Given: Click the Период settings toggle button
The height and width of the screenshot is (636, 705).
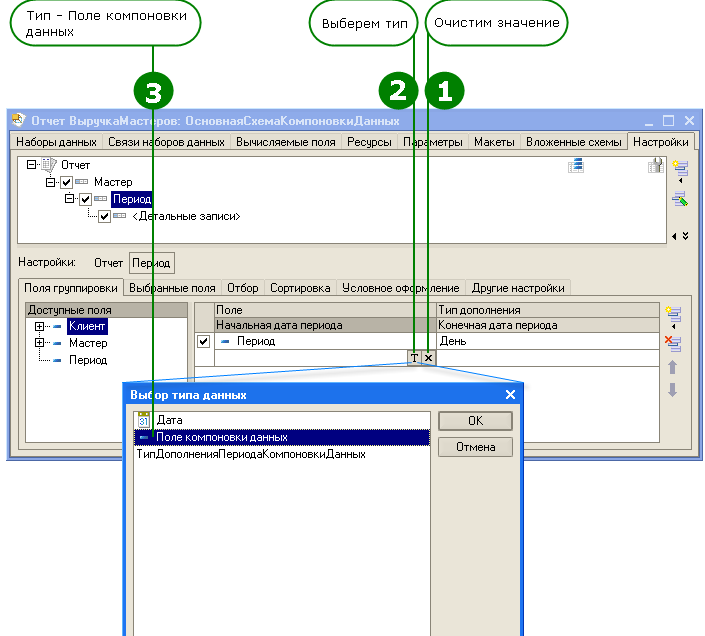Looking at the screenshot, I should click(152, 263).
